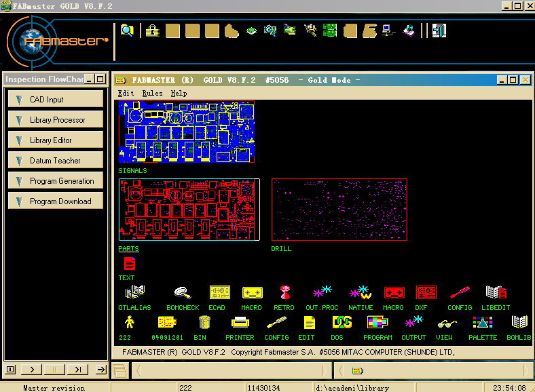
Task: Open the PALETTE color icon
Action: pos(483,322)
